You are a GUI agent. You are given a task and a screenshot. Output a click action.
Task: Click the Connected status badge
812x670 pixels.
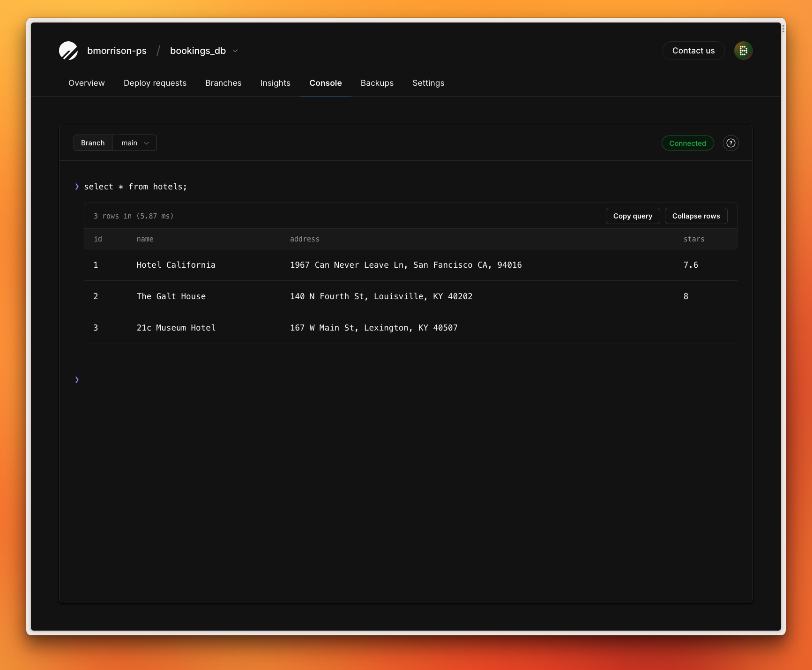click(x=687, y=143)
